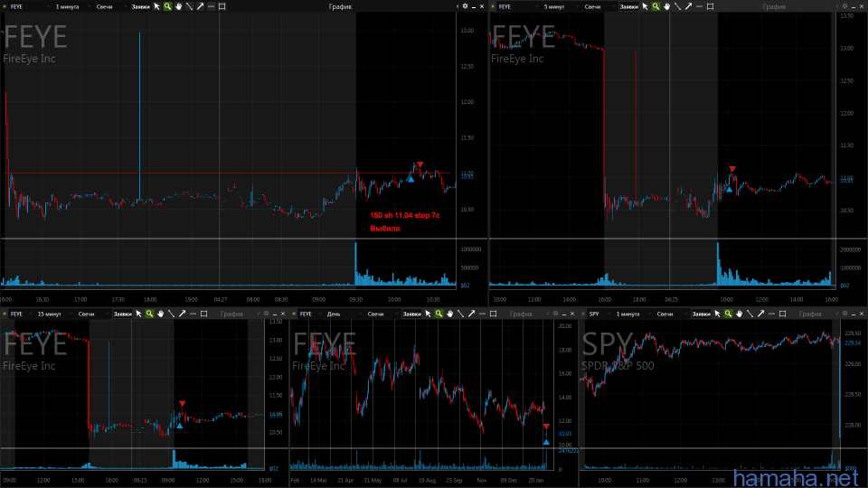The height and width of the screenshot is (488, 868).
Task: Pick the trend line tool in the 15 минут FEYE chart
Action: point(171,314)
